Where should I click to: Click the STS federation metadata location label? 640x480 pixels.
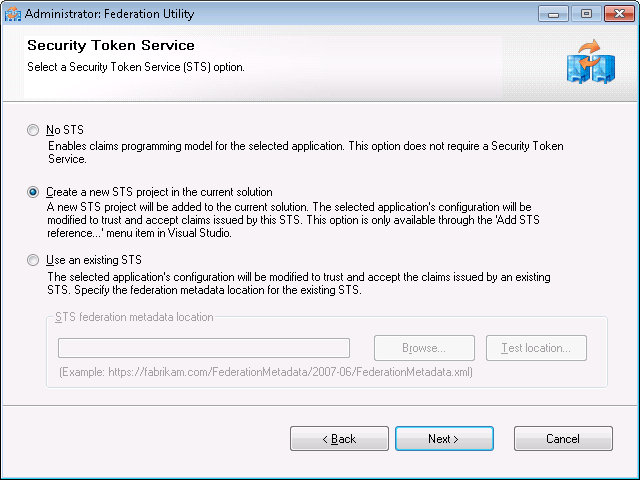[x=134, y=318]
